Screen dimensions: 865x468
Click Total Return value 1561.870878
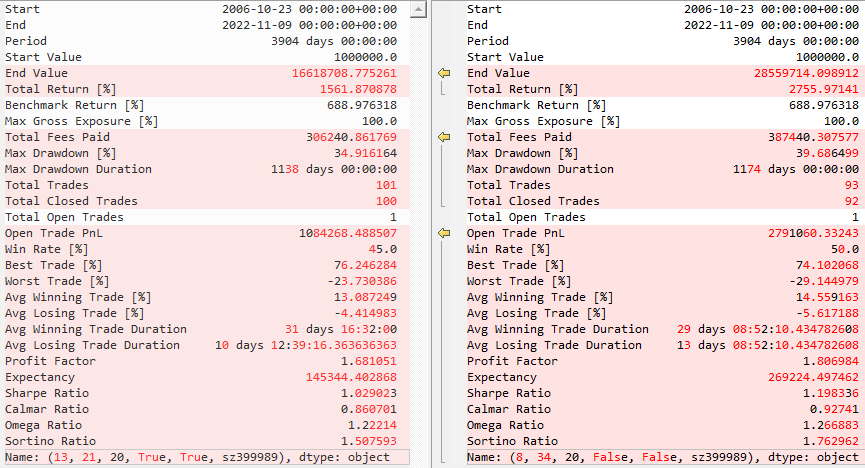coord(358,89)
